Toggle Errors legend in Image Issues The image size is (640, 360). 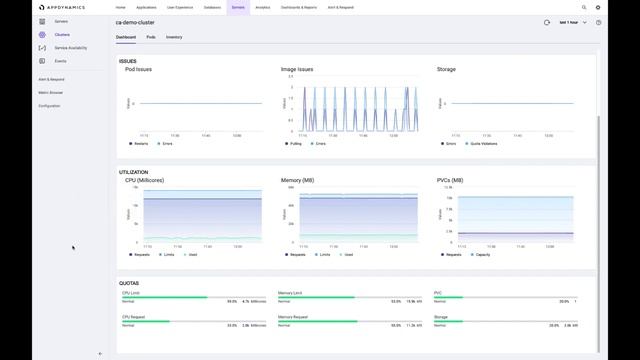(318, 144)
